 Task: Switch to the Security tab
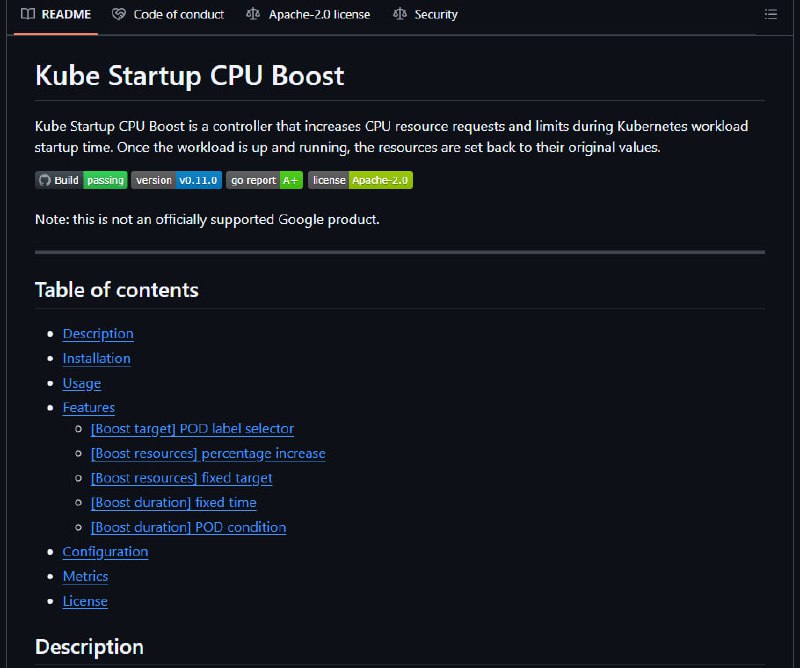point(425,15)
